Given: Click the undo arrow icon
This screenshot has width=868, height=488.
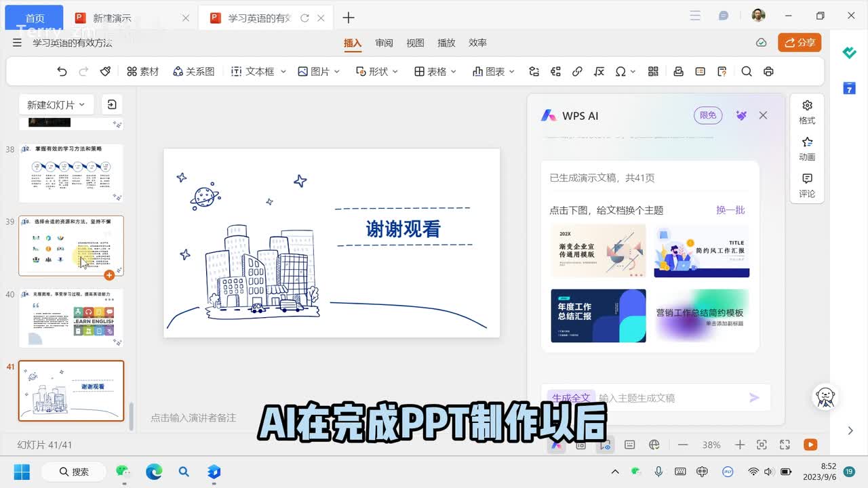Looking at the screenshot, I should click(x=62, y=72).
